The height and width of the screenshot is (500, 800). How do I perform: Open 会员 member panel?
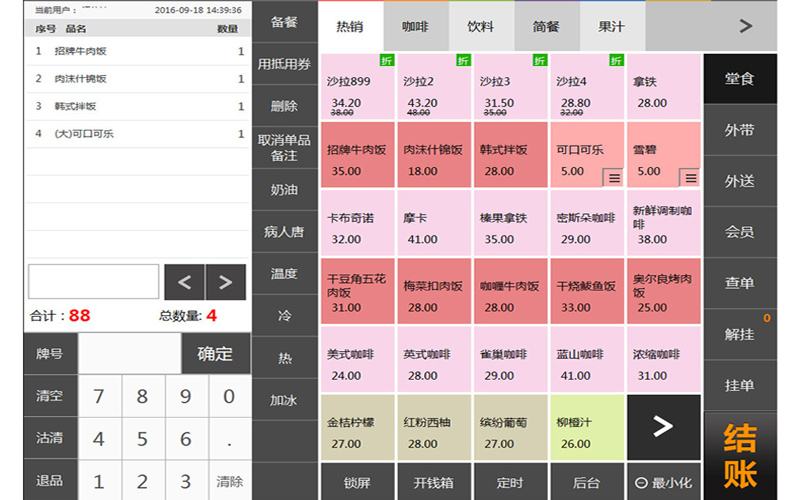click(740, 232)
